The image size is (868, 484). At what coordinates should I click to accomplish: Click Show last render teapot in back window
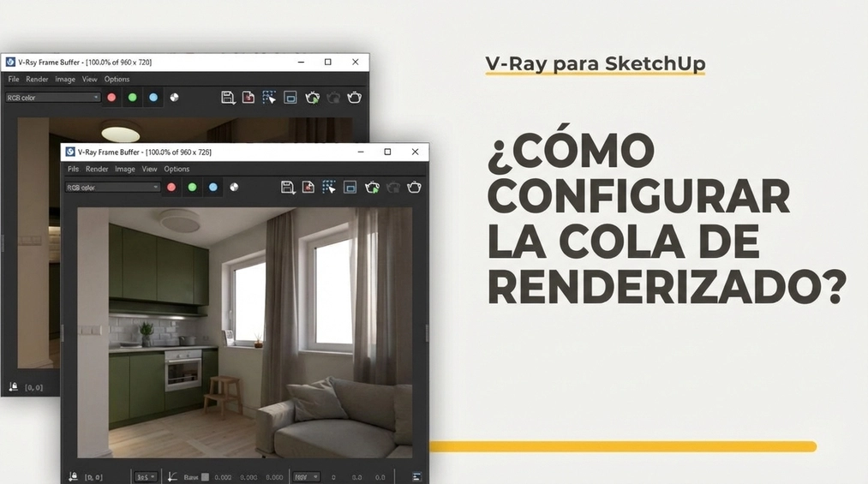coord(354,98)
